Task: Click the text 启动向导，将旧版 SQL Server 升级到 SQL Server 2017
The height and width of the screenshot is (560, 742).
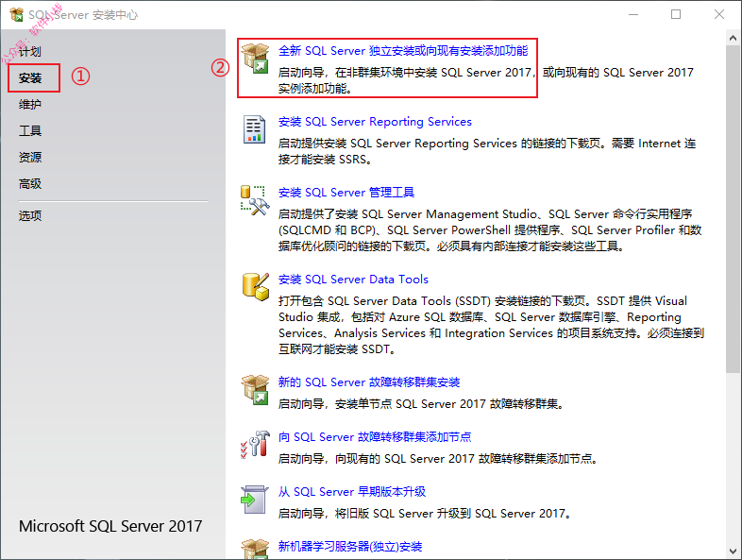Action: point(425,514)
